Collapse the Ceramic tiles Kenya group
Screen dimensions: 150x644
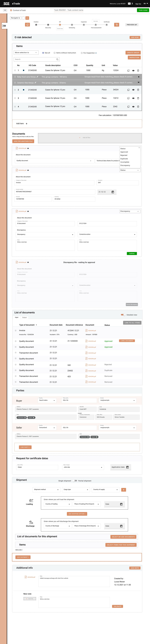tap(139, 82)
